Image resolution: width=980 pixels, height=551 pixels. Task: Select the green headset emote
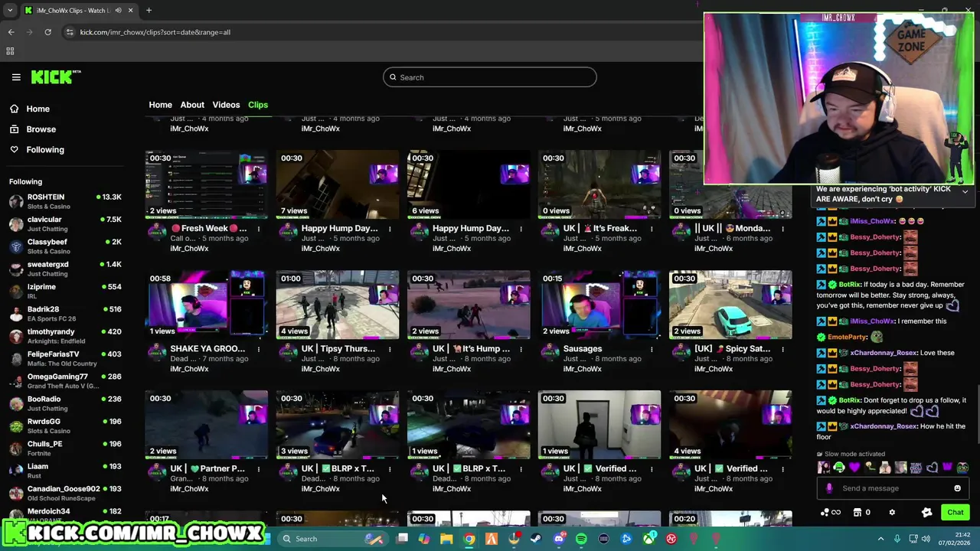(x=839, y=468)
